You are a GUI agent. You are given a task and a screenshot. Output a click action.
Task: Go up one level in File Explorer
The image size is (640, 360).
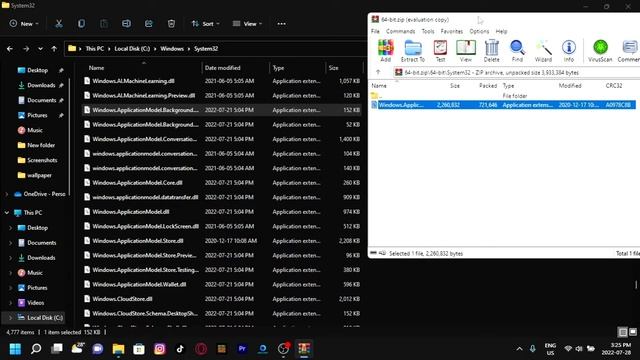[x=54, y=49]
